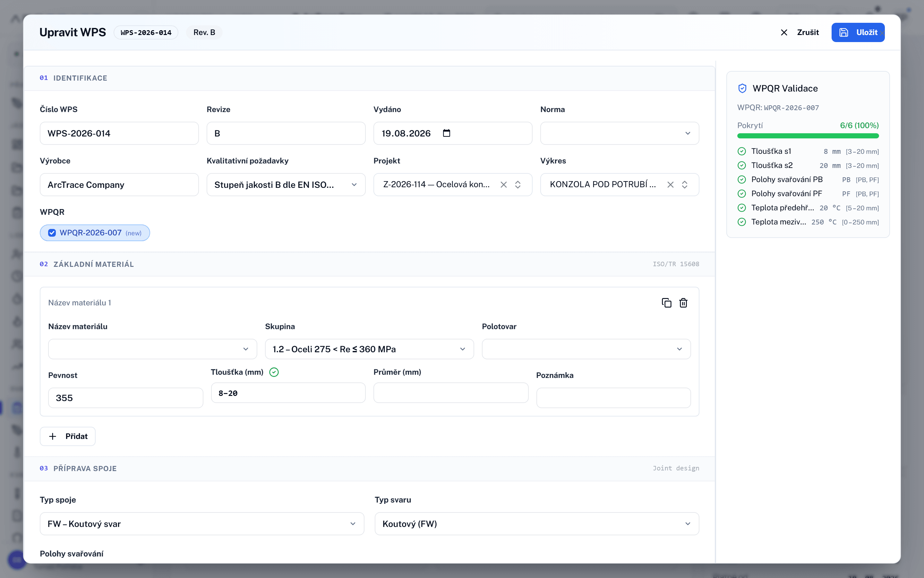Open the Kvalitativní požadavky dropdown
Image resolution: width=924 pixels, height=578 pixels.
point(286,185)
